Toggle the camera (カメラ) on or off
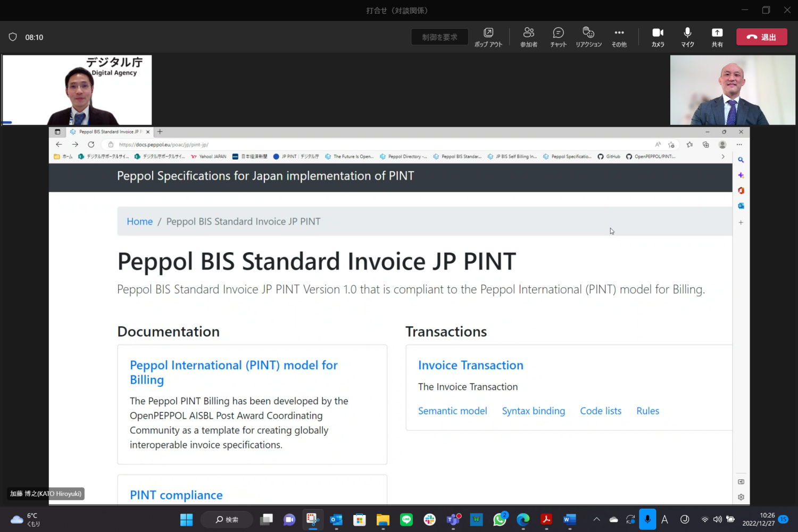This screenshot has height=532, width=798. coord(658,37)
